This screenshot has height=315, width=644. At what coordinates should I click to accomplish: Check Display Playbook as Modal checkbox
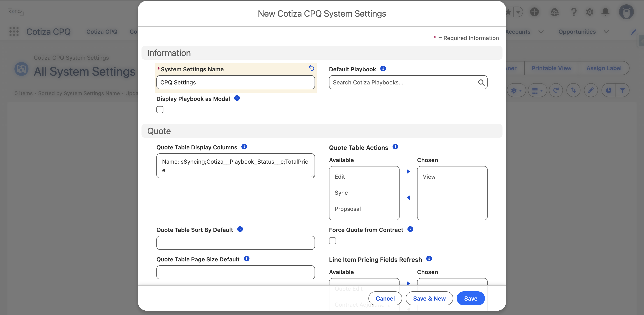160,110
